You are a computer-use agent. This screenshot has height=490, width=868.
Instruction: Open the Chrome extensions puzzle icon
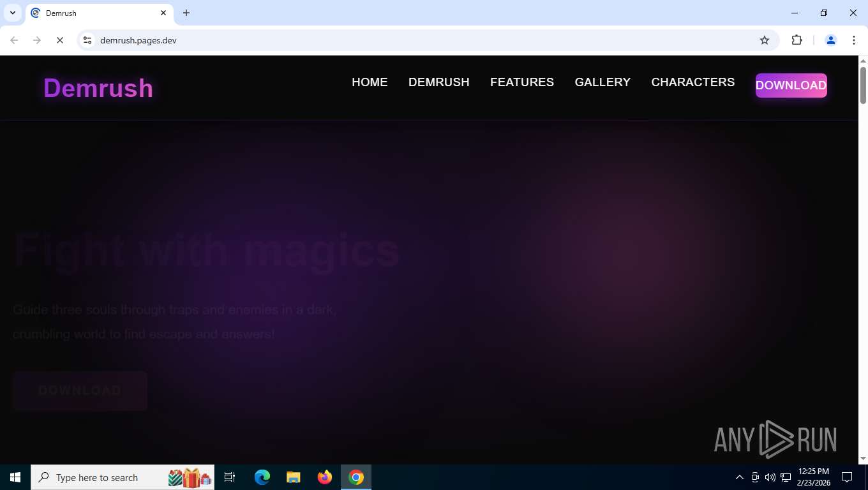point(797,40)
